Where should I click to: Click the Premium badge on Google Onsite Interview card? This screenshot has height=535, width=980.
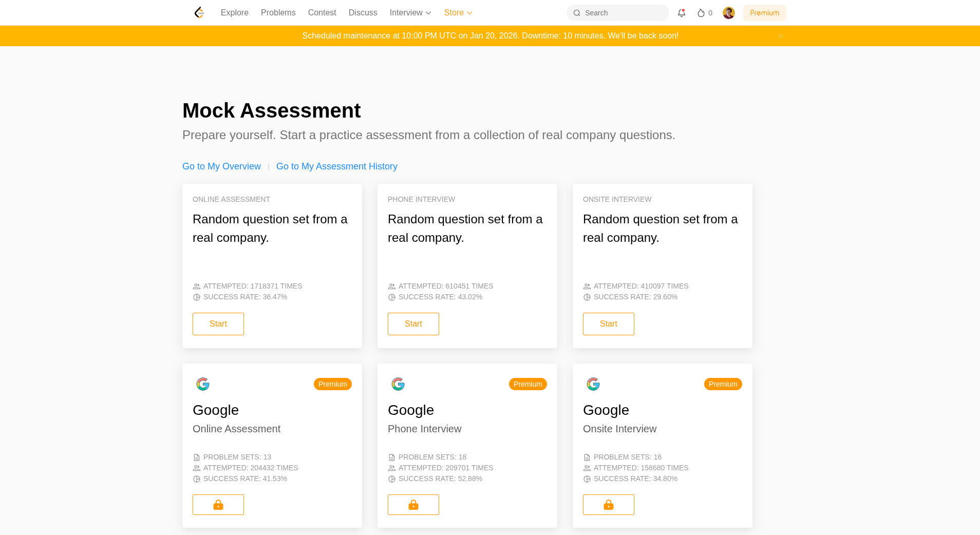tap(723, 384)
